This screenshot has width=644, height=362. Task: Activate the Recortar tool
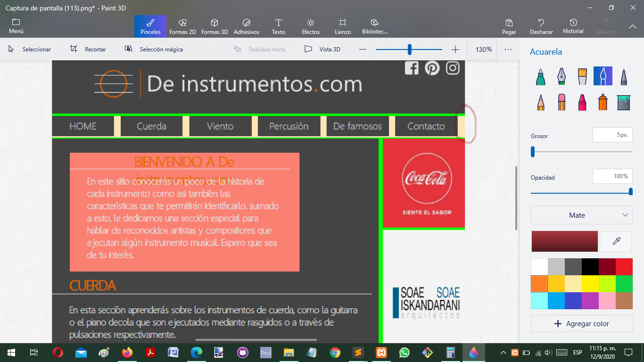point(88,49)
